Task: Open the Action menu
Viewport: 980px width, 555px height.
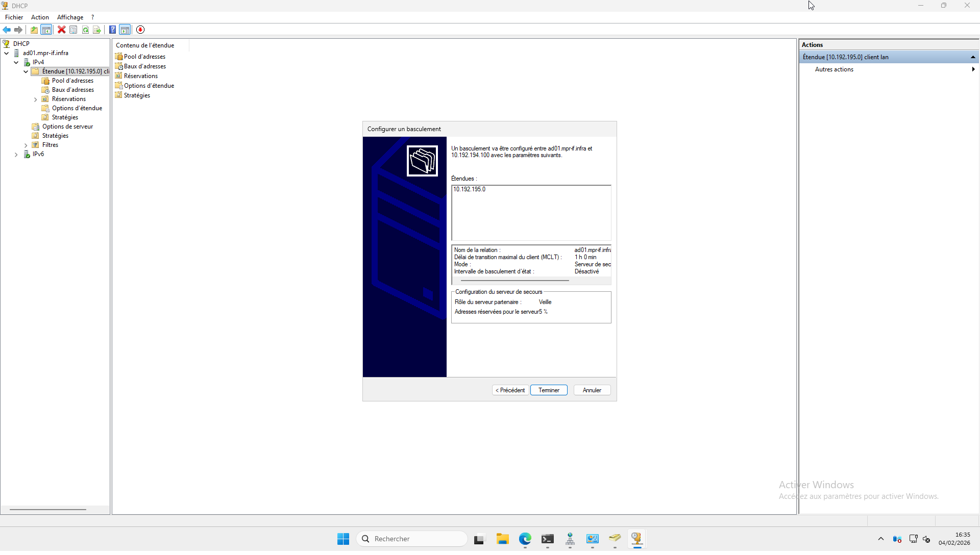Action: coord(40,17)
